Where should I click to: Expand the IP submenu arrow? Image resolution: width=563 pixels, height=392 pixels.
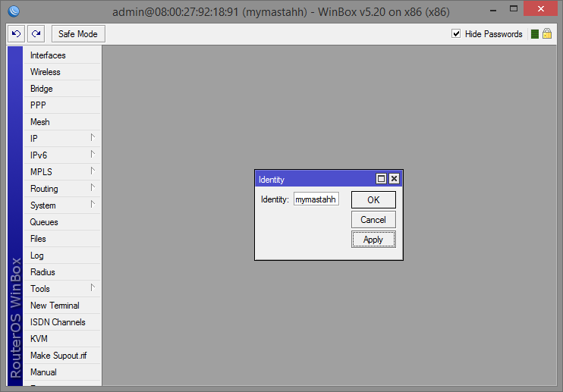point(93,138)
